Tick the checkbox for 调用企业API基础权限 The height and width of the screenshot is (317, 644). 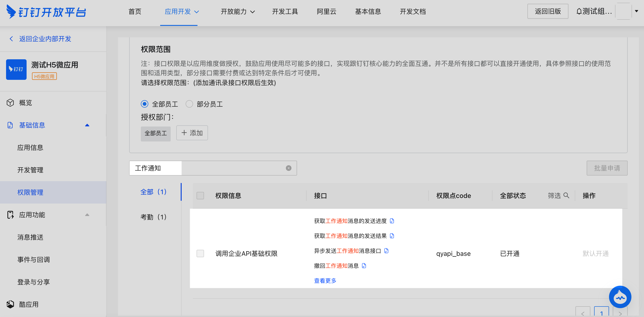tap(200, 254)
